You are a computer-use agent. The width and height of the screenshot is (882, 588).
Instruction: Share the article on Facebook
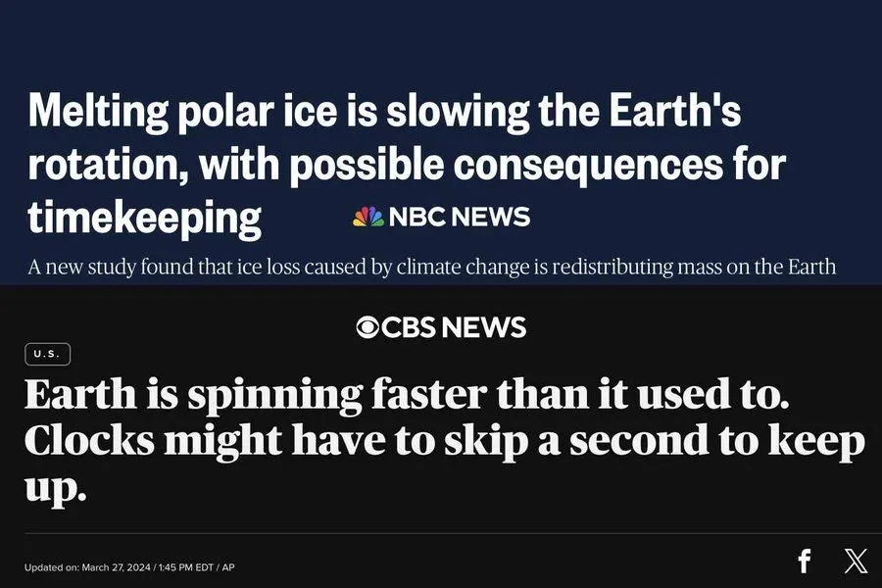click(804, 561)
